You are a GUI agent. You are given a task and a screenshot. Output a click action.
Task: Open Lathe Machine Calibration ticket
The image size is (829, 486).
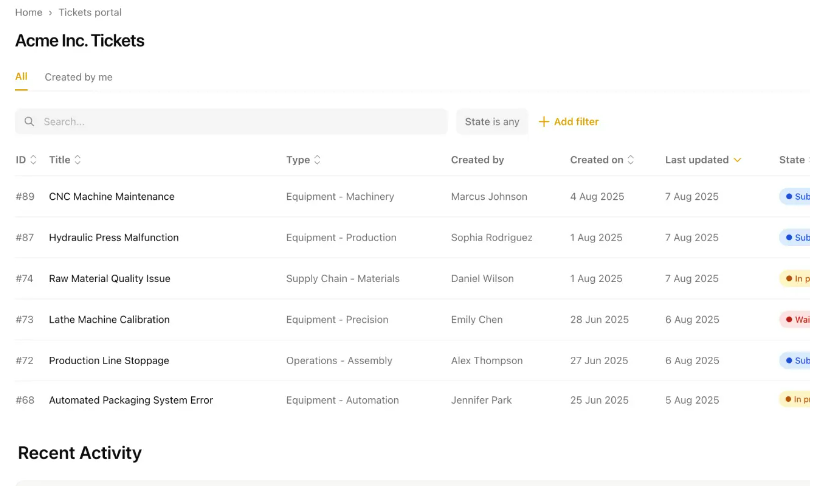109,319
